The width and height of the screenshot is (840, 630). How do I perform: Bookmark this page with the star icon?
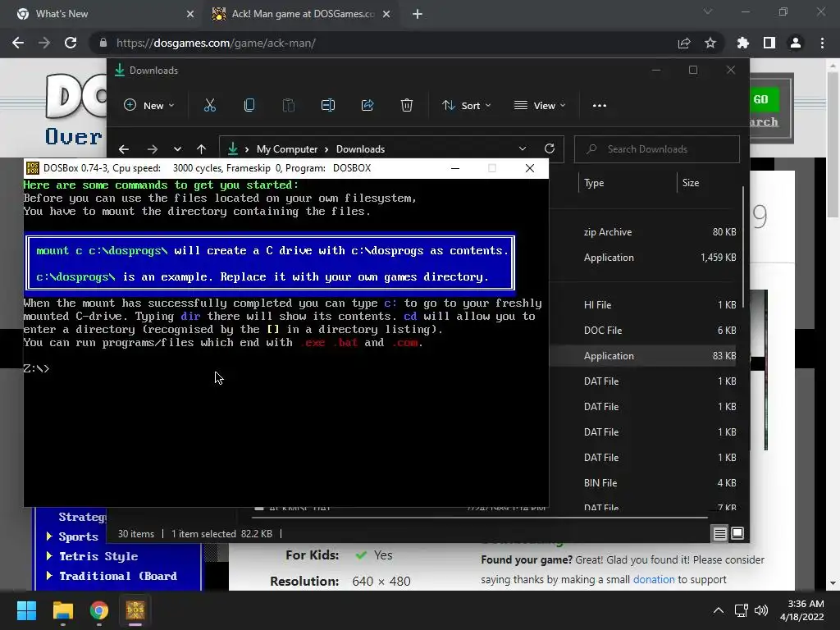(710, 43)
